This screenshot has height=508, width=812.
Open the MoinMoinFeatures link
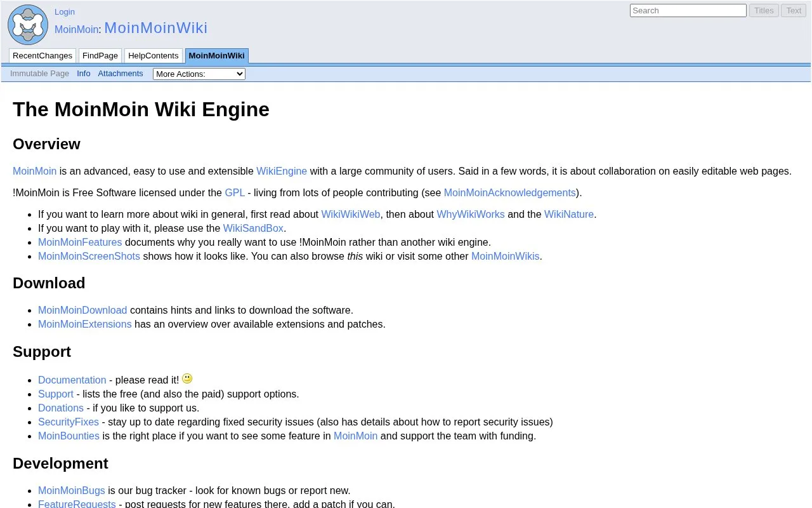80,242
